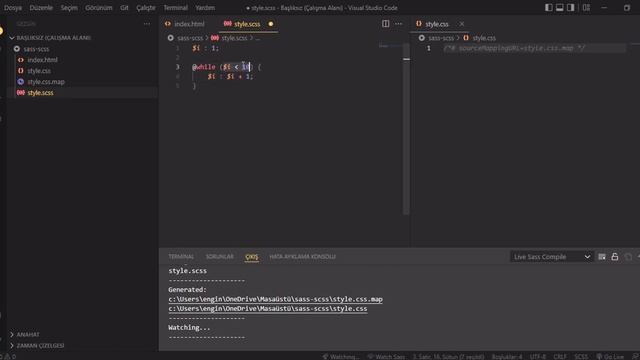Open the Dosya menu
Image resolution: width=640 pixels, height=360 pixels.
(13, 8)
